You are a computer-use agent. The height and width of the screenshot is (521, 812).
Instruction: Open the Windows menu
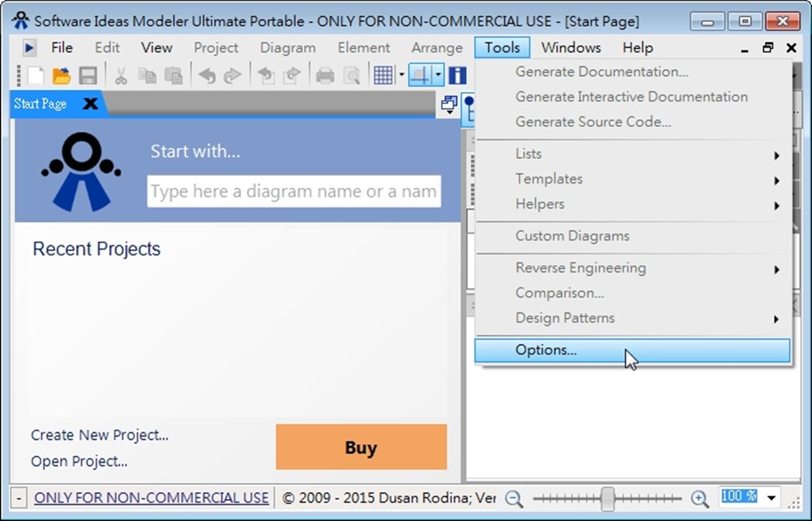point(571,47)
